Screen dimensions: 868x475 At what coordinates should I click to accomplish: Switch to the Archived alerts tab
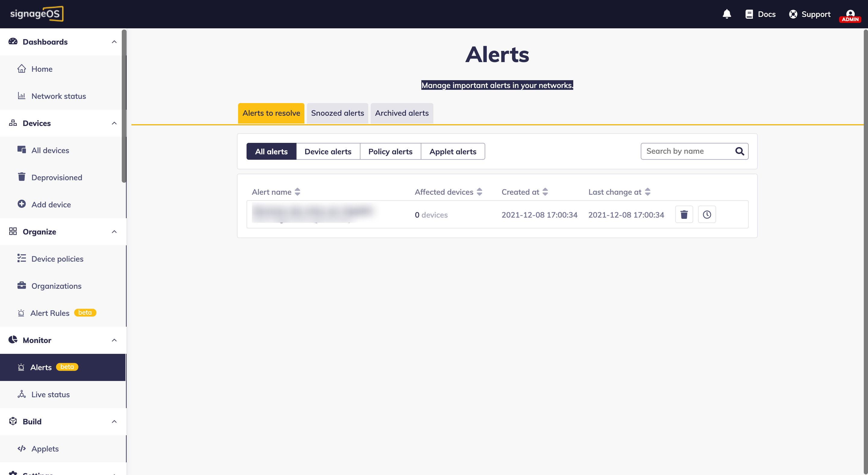[x=401, y=113]
